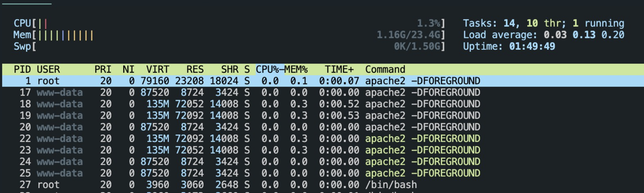644x193 pixels.
Task: Click VIRT value 79160 for PID 1
Action: (x=155, y=81)
